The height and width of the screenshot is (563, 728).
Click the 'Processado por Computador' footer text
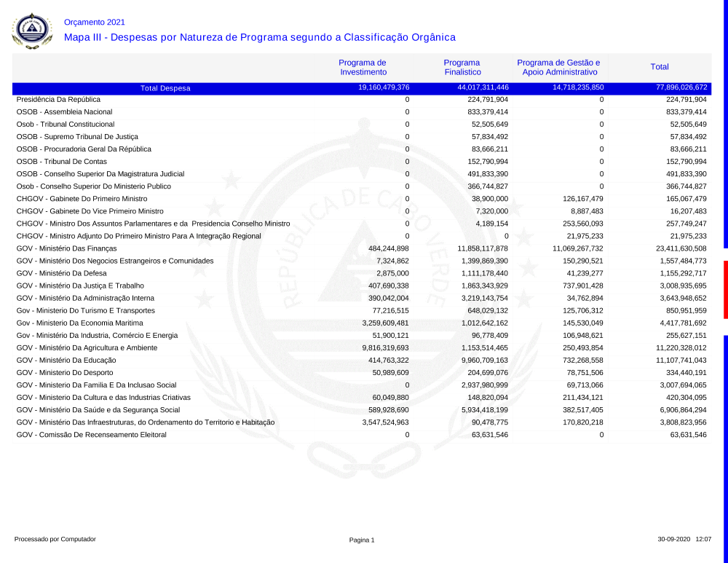click(x=55, y=539)
